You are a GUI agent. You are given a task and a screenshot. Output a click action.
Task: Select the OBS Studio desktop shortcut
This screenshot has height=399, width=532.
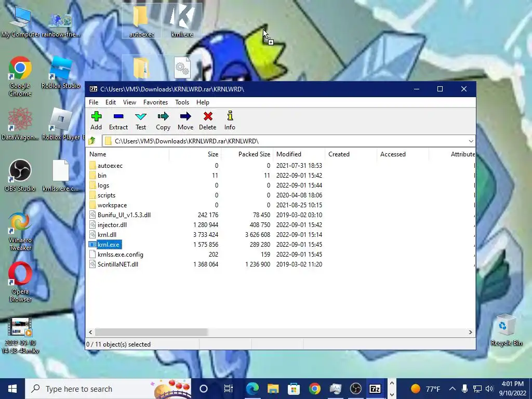click(20, 176)
